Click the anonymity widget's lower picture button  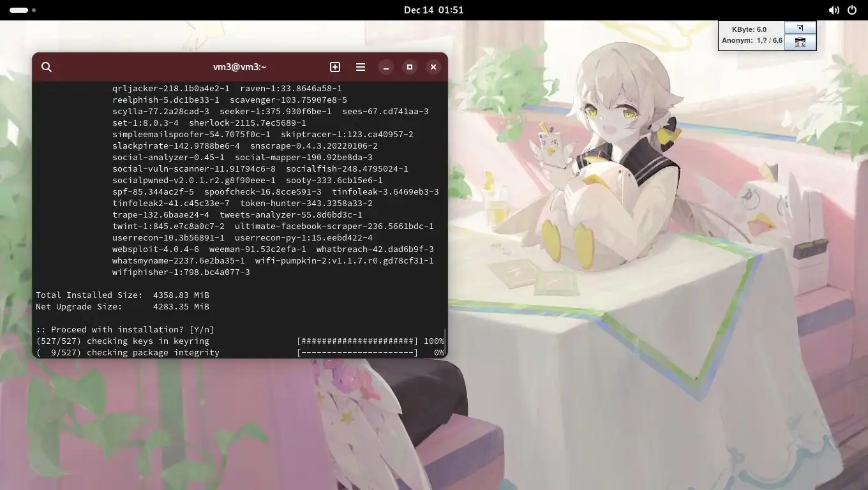pyautogui.click(x=800, y=42)
